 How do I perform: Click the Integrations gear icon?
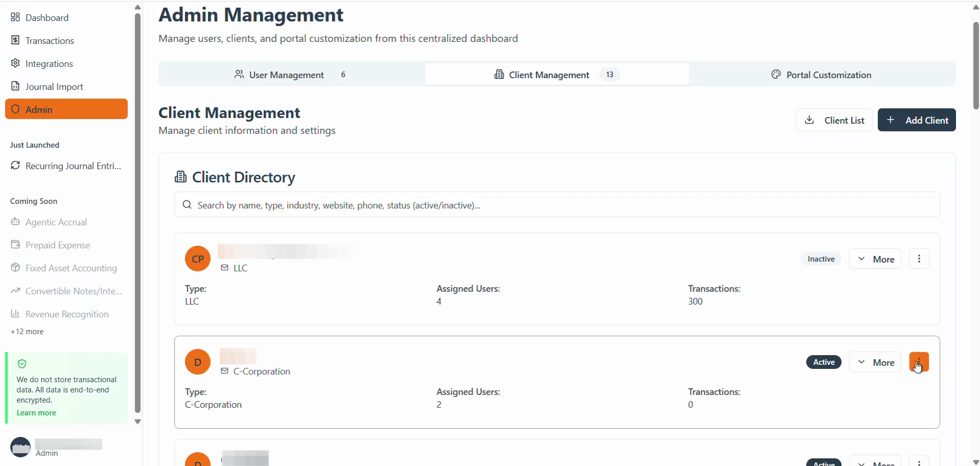tap(15, 63)
